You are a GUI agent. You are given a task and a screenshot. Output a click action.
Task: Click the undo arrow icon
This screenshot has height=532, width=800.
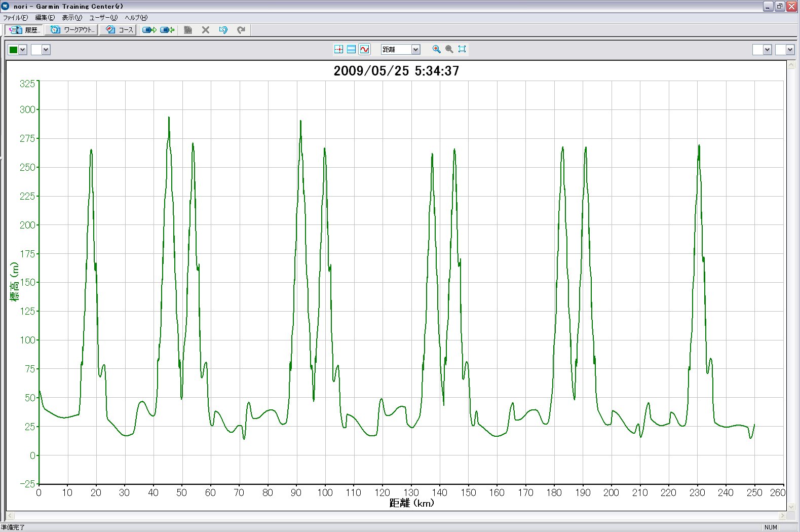[223, 30]
